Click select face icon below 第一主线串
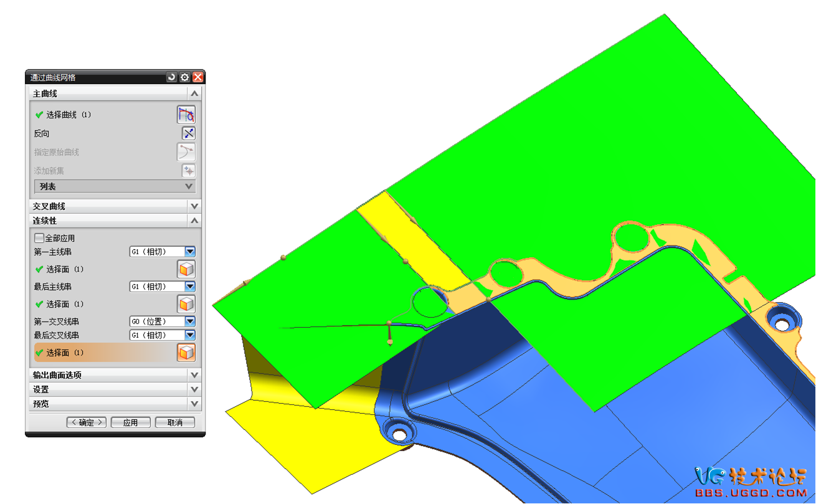The height and width of the screenshot is (504, 816). tap(186, 269)
